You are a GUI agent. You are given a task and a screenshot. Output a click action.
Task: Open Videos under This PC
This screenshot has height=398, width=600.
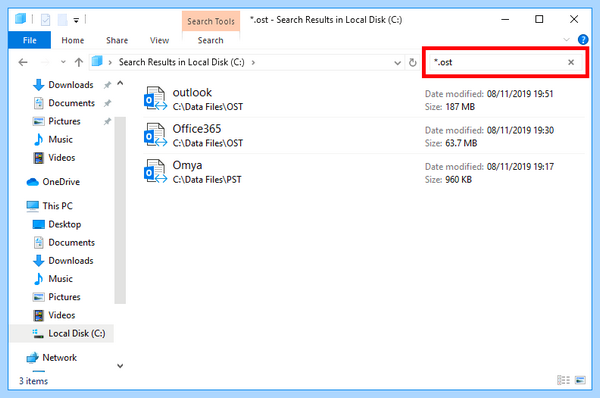pos(54,315)
